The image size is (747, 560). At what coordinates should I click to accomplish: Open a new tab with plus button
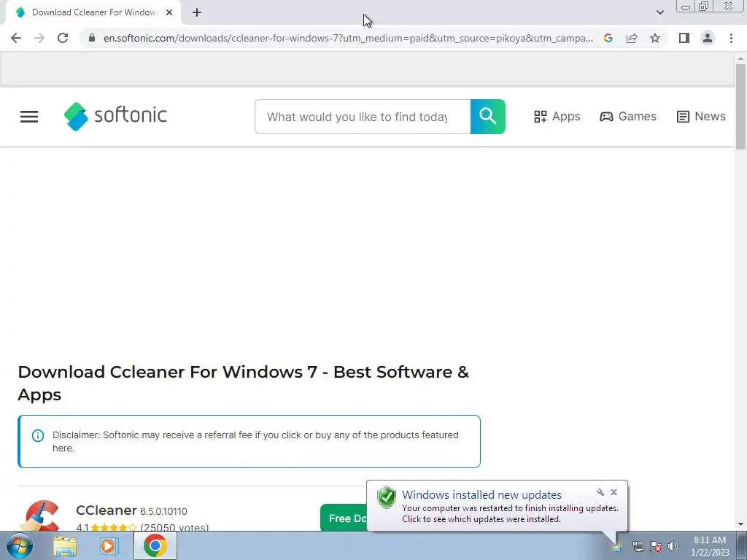197,12
